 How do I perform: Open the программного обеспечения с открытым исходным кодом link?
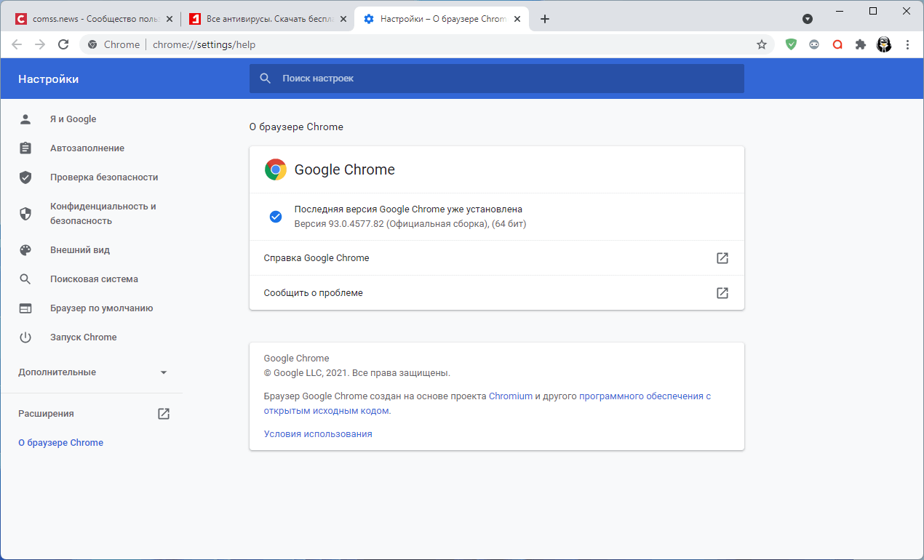pos(645,396)
